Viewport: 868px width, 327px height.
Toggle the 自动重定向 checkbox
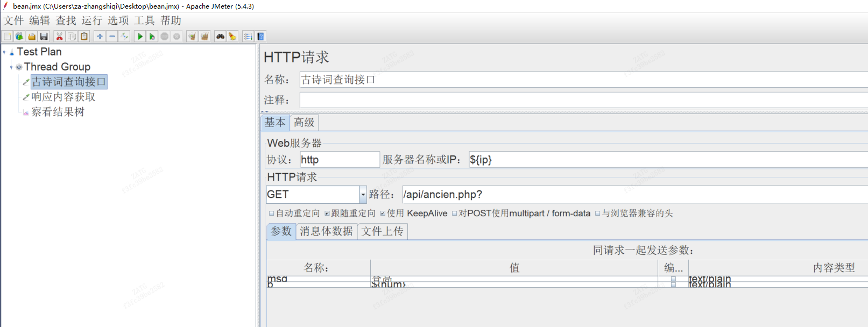[x=272, y=214]
